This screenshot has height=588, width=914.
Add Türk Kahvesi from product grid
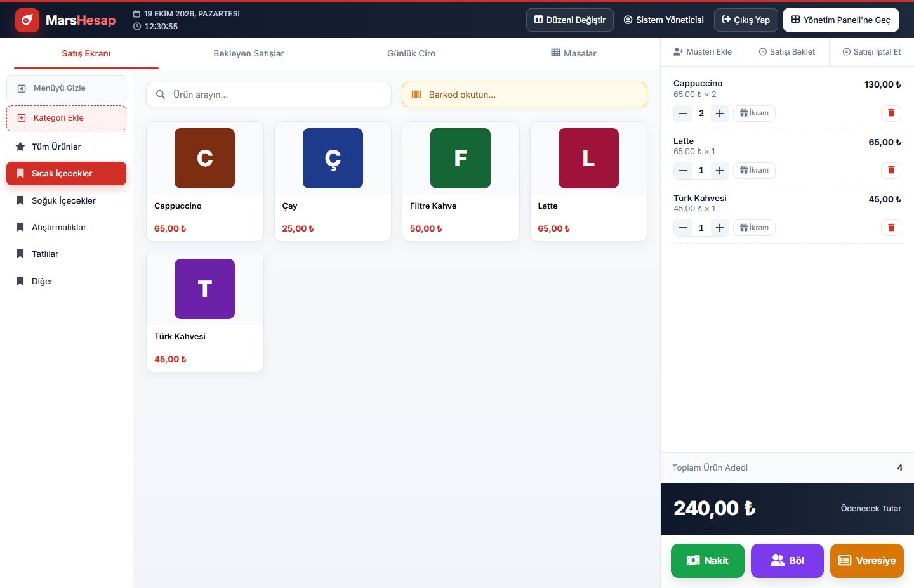point(204,312)
